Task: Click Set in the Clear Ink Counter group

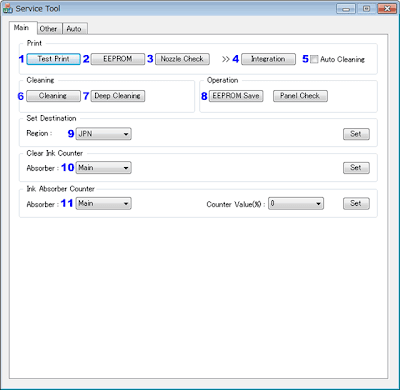Action: click(356, 168)
